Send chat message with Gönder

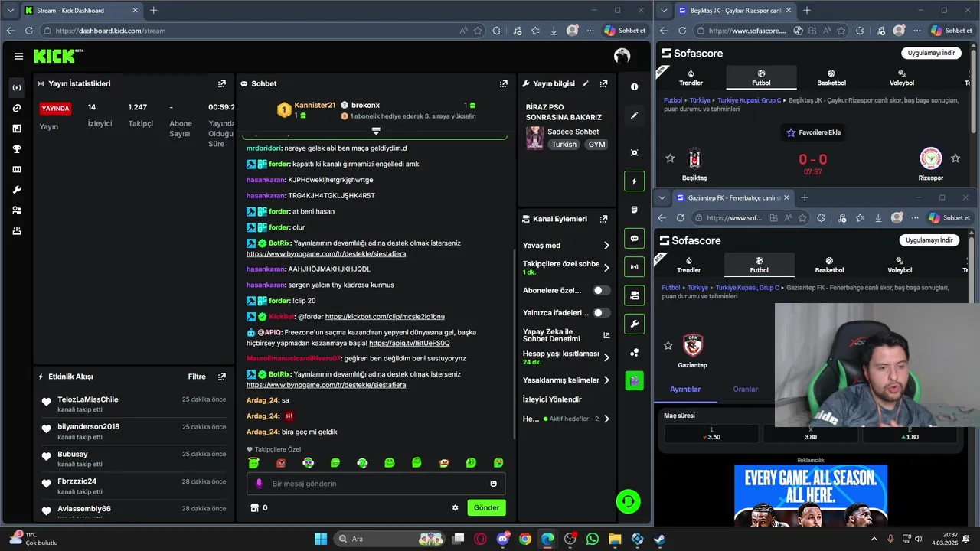(486, 507)
